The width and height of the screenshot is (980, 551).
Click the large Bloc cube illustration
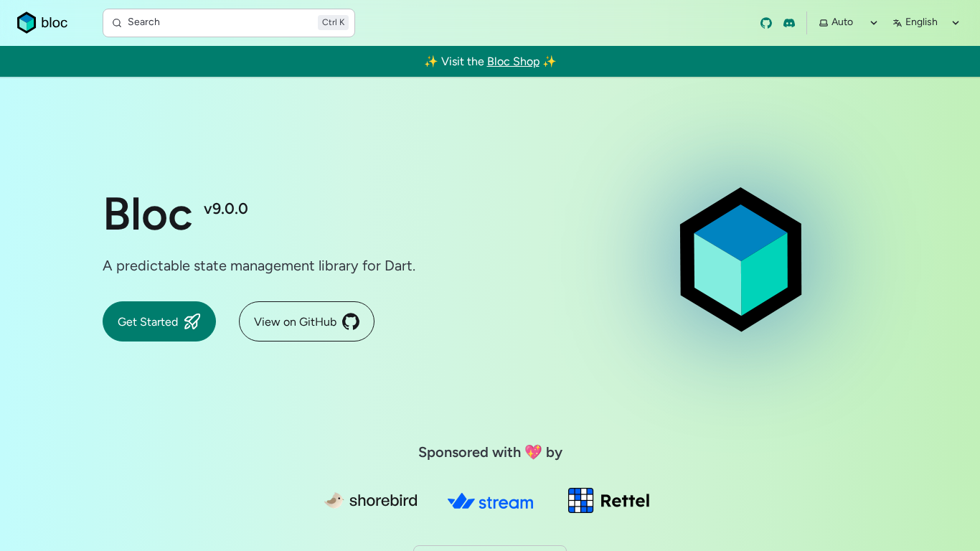(740, 260)
